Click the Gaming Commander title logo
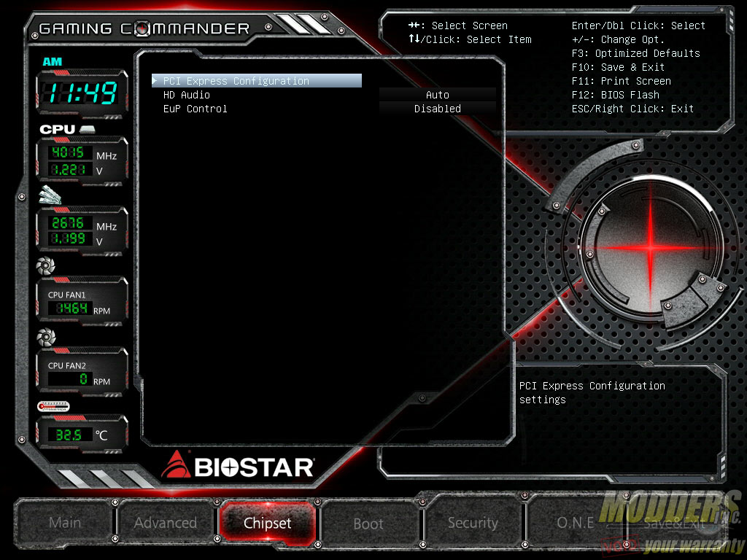Viewport: 747px width, 560px height. (x=144, y=28)
